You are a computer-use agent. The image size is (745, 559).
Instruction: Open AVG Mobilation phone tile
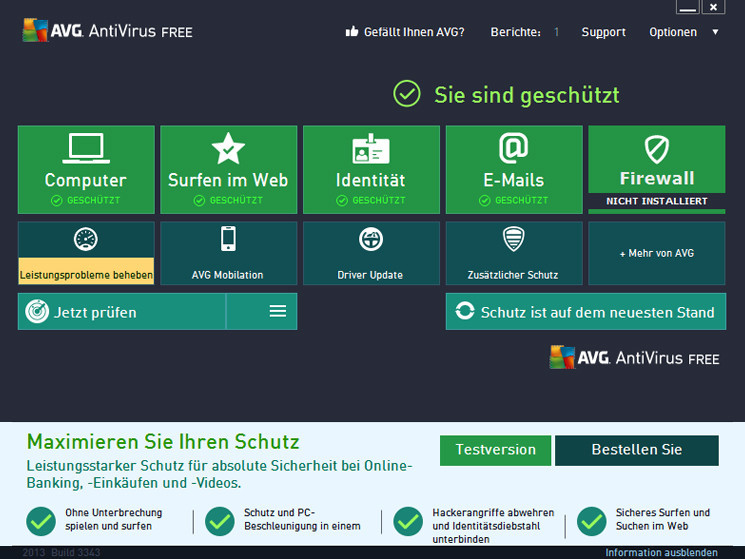pyautogui.click(x=228, y=253)
